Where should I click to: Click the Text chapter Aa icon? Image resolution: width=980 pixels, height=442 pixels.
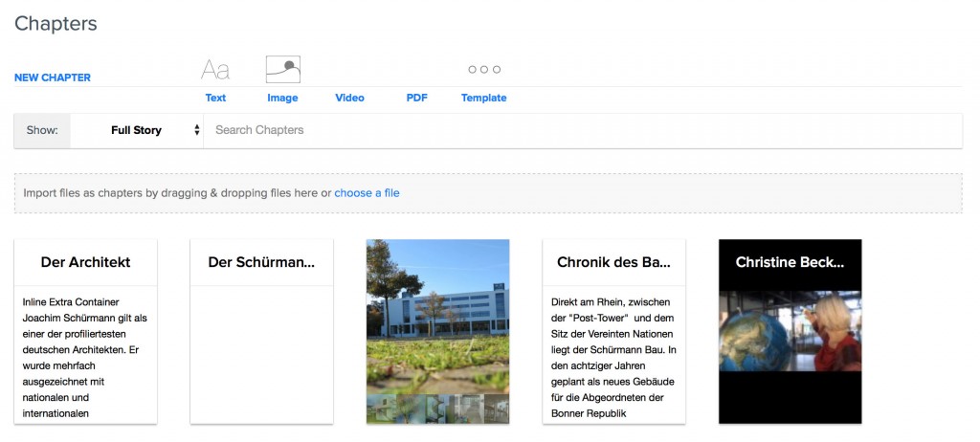[x=215, y=70]
